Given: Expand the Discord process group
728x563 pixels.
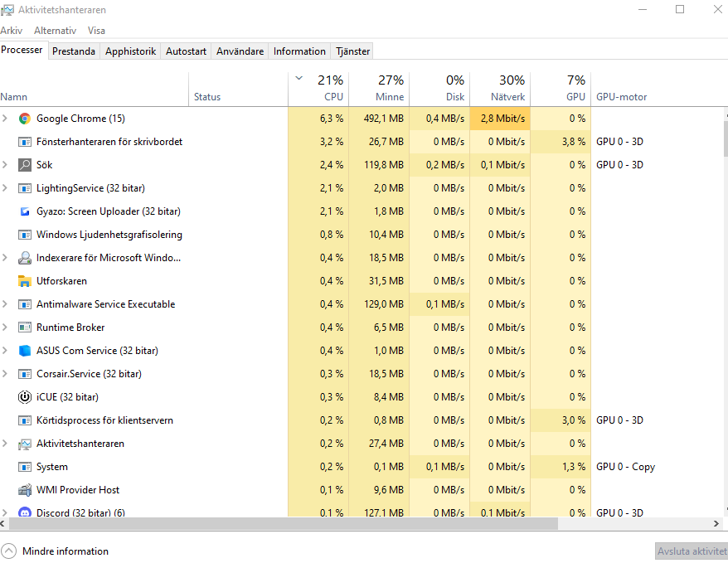Looking at the screenshot, I should tap(6, 512).
